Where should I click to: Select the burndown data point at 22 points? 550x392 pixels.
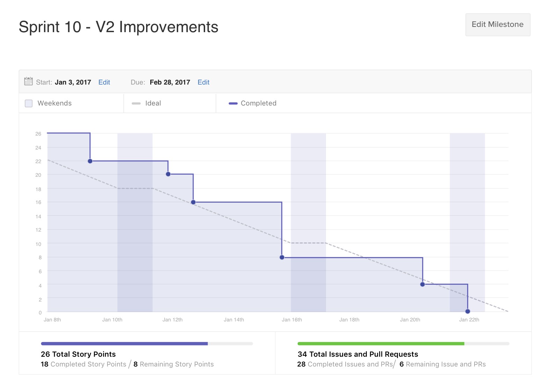[x=90, y=161]
